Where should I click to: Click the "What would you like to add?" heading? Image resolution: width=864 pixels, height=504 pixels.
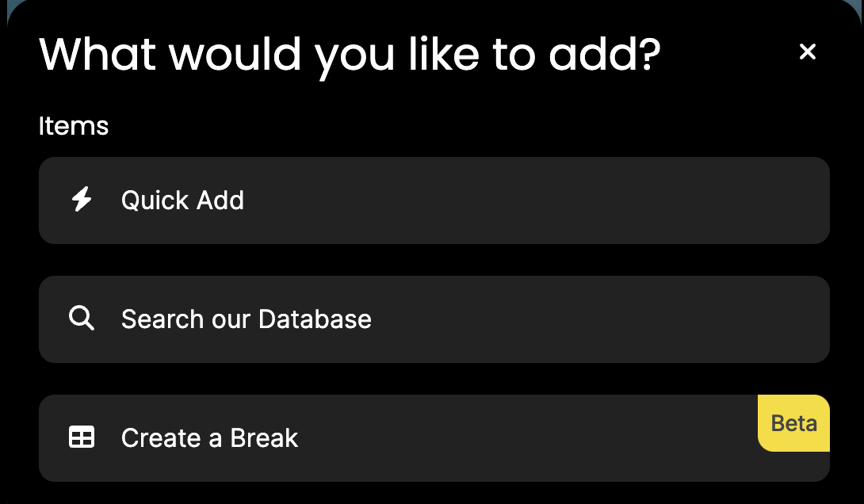tap(350, 55)
